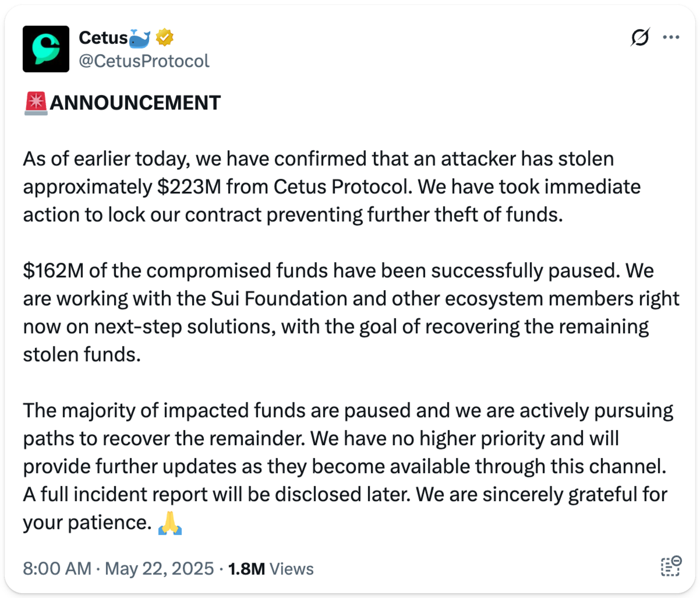Click the Views label text
This screenshot has width=700, height=598.
coord(291,569)
